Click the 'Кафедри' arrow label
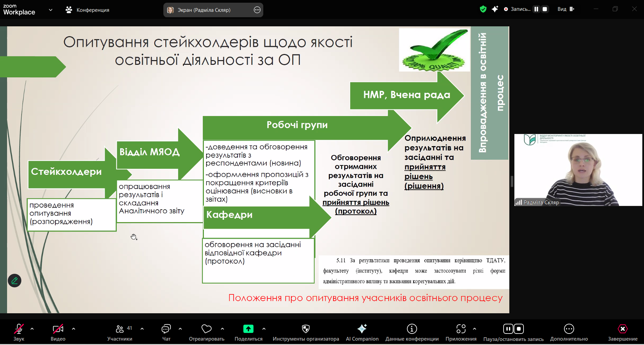The height and width of the screenshot is (345, 644). point(229,215)
